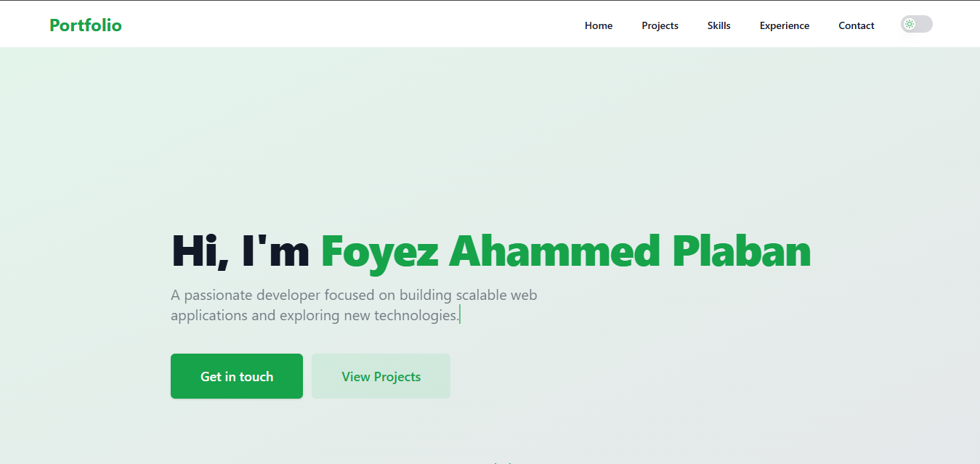The width and height of the screenshot is (980, 464).
Task: Toggle dark mode using the header switch
Action: (x=916, y=24)
